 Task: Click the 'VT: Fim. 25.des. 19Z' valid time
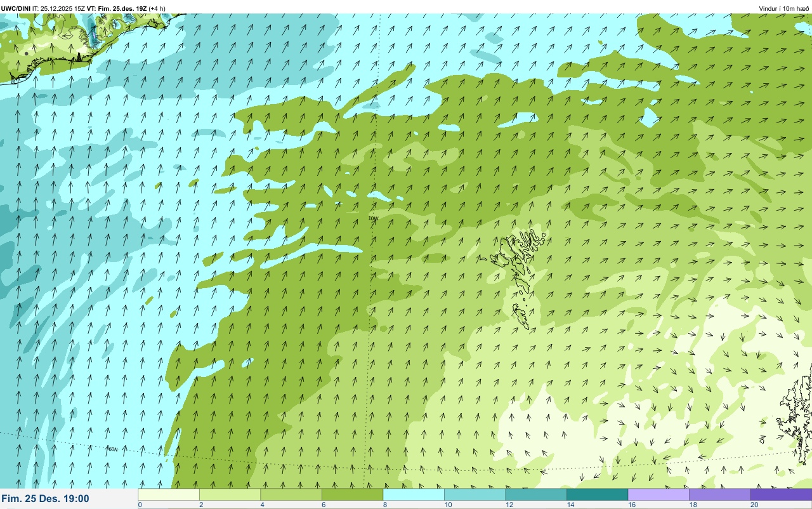[117, 8]
